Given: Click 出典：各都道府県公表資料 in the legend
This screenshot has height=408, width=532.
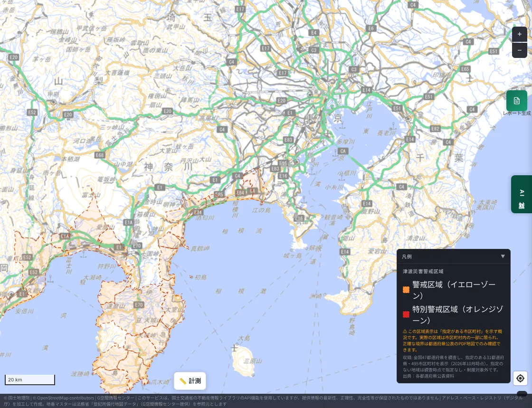Looking at the screenshot, I should pyautogui.click(x=428, y=376).
